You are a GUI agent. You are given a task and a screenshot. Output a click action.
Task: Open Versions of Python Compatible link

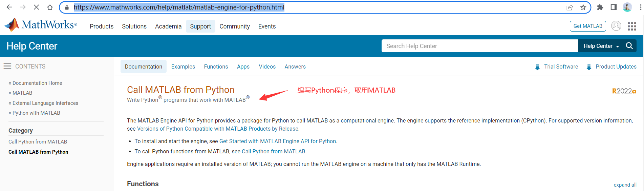tap(218, 129)
